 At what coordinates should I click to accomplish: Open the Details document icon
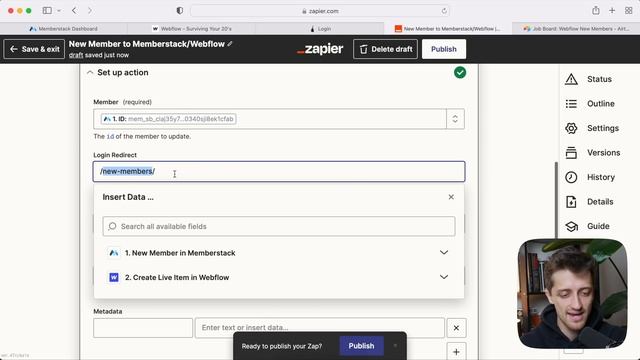click(571, 202)
